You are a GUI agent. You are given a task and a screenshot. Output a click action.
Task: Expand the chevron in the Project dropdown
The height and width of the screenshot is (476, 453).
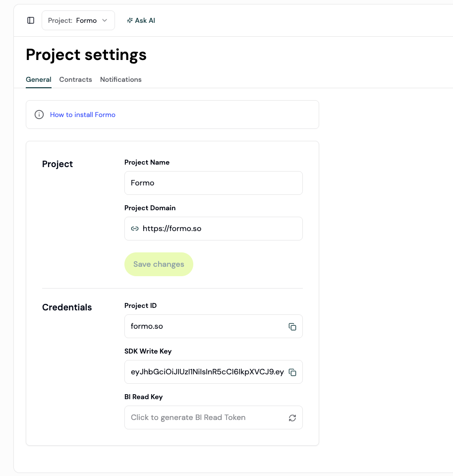point(105,20)
